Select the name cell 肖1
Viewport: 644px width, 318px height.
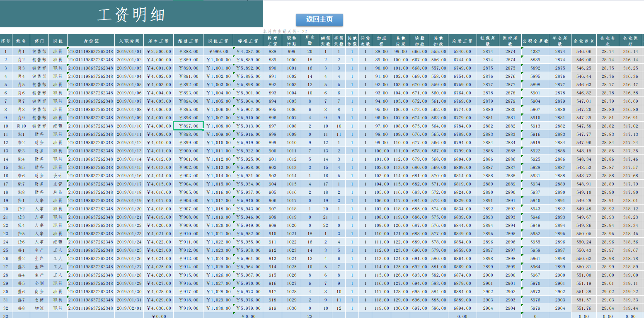[x=21, y=52]
